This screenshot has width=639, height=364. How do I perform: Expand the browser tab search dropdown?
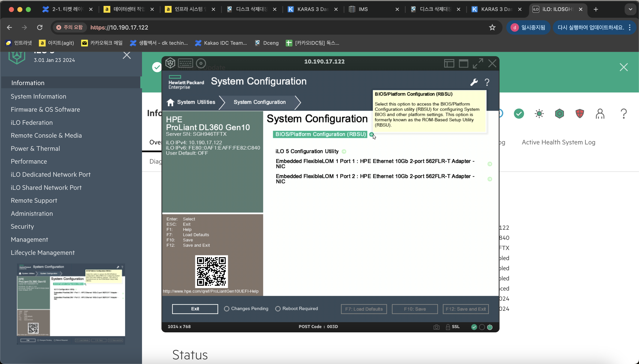coord(630,9)
